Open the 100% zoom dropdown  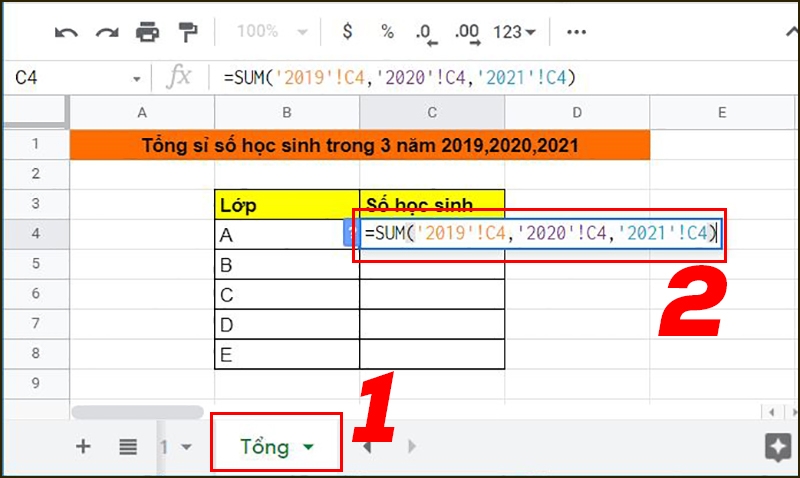click(272, 32)
